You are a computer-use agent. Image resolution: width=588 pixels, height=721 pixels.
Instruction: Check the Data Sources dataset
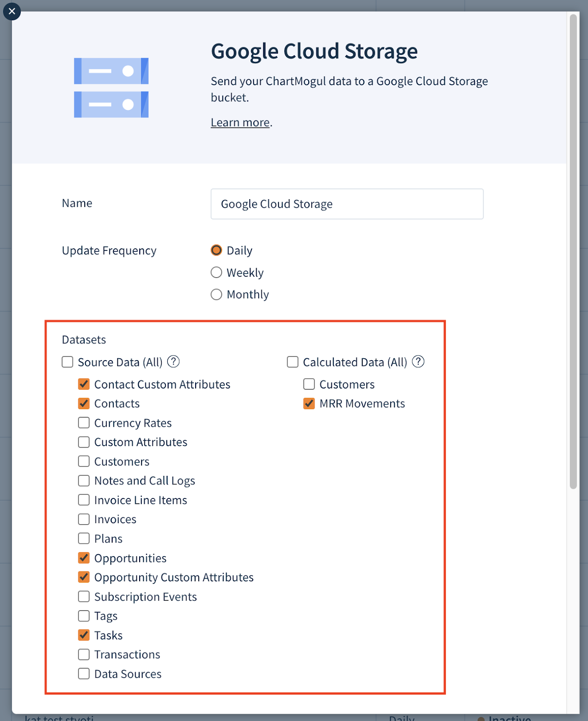[x=84, y=674]
